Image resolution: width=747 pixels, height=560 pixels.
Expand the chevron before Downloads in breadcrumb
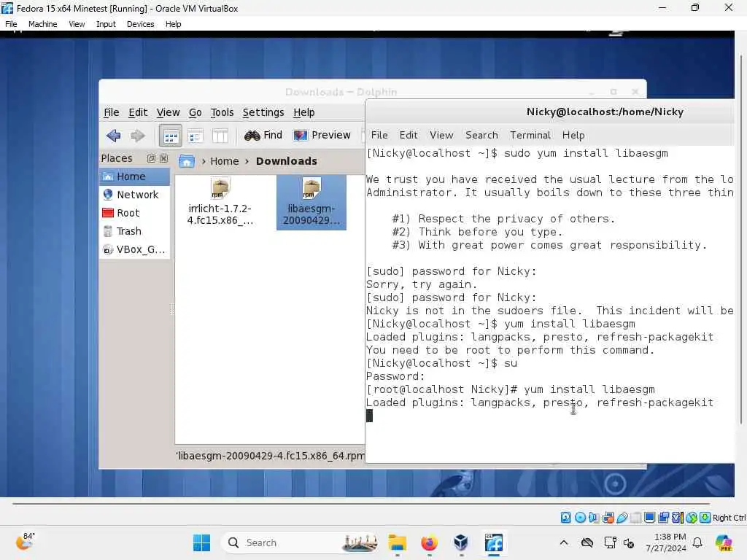click(247, 161)
